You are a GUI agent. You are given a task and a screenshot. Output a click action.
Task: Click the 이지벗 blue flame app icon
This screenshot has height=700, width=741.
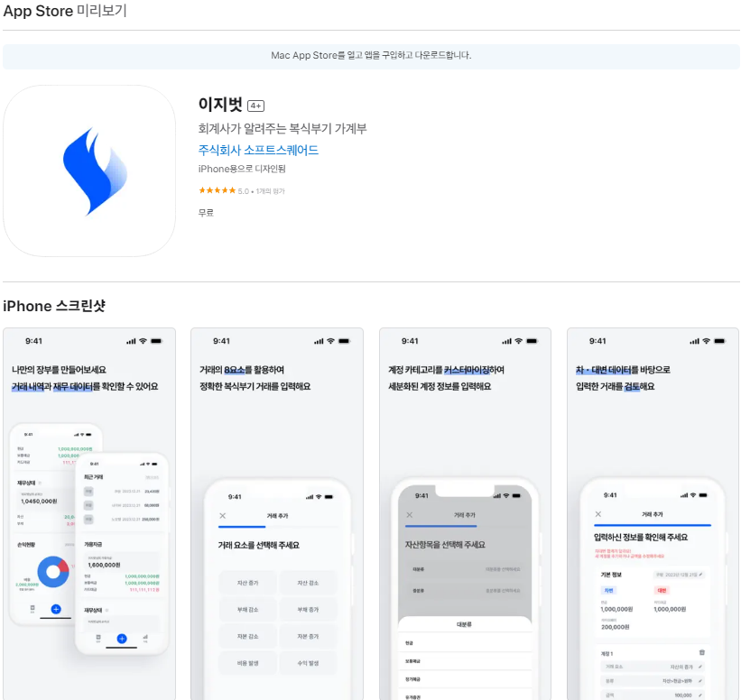click(89, 171)
